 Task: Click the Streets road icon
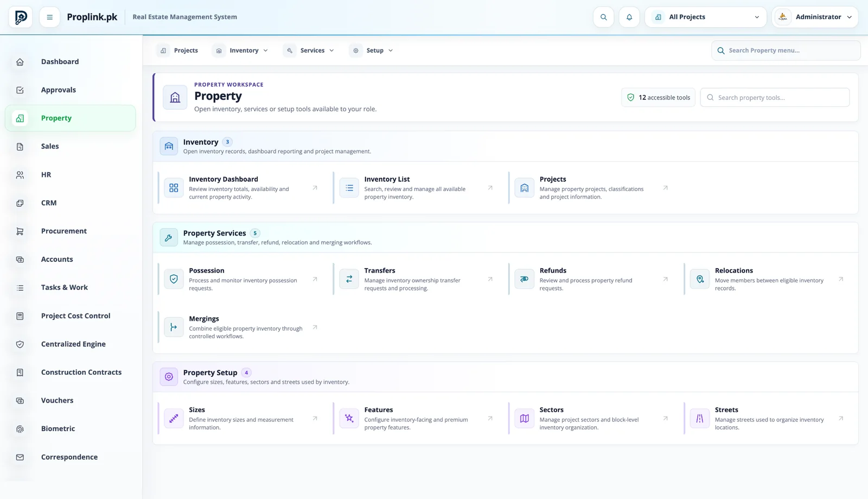coord(700,419)
